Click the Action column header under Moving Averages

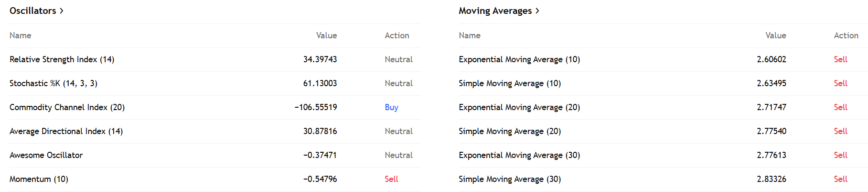point(846,35)
